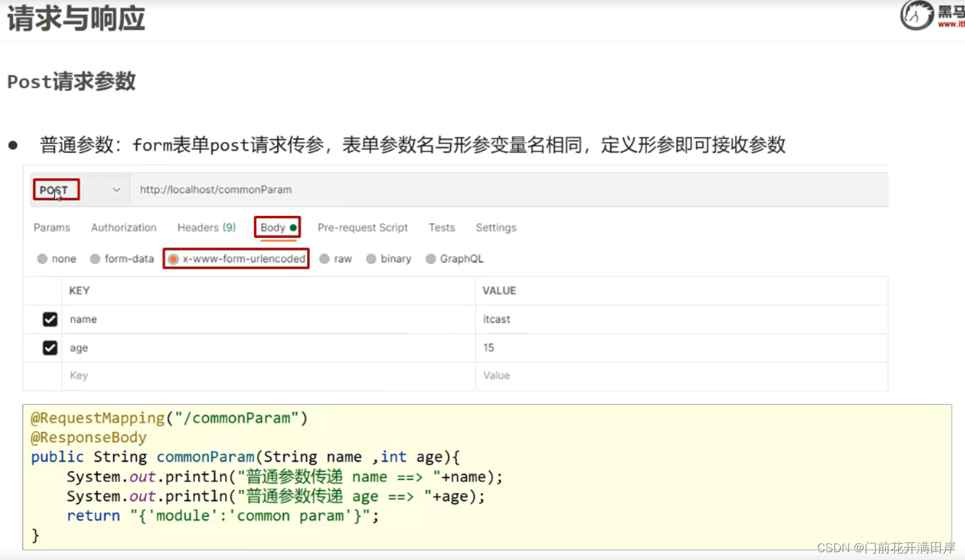Click the request URL field http://localhost/commonParam
The image size is (965, 560).
[509, 190]
